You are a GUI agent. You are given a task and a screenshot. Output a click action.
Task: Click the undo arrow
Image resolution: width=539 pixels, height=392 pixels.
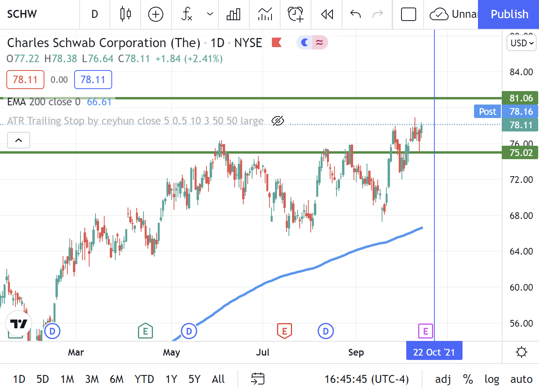pyautogui.click(x=355, y=14)
